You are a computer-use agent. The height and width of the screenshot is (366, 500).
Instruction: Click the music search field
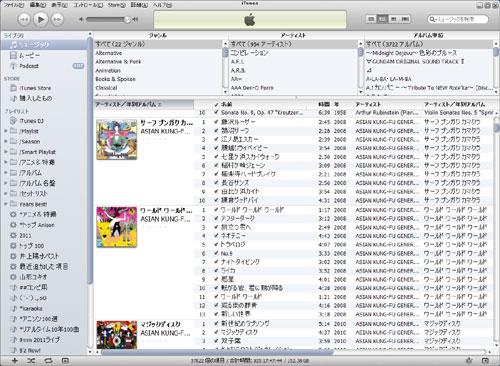pos(458,19)
